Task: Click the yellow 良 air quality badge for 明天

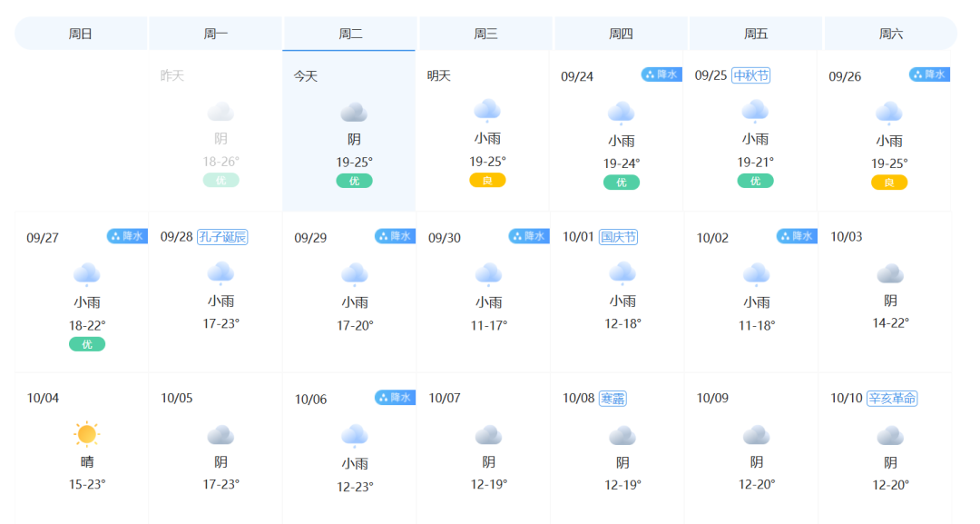Action: [x=487, y=181]
